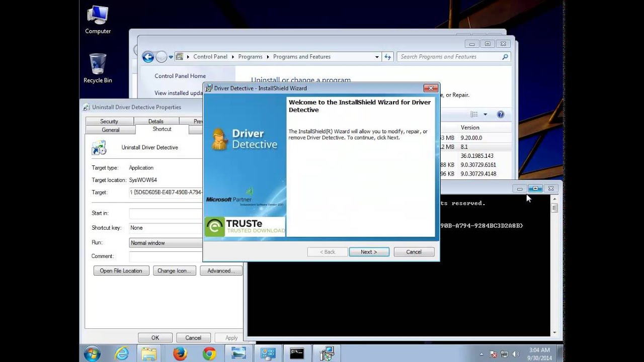The width and height of the screenshot is (644, 362).
Task: Click the Advanced button in Properties
Action: point(221,271)
